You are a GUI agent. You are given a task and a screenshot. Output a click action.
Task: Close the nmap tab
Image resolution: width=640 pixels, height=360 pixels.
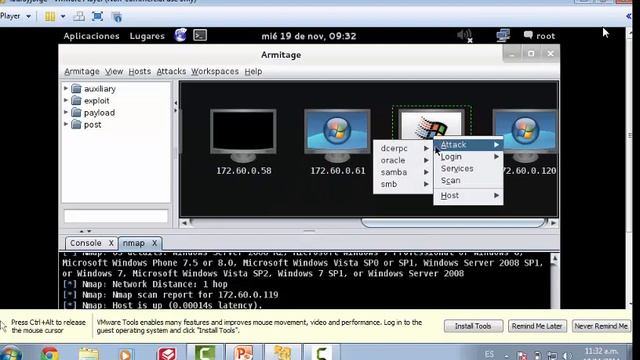click(155, 243)
